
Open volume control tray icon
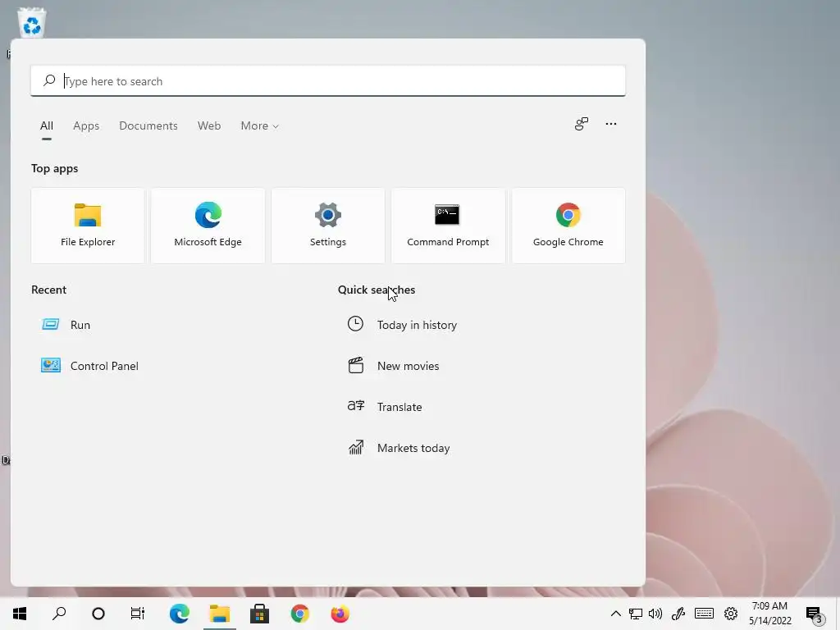[655, 614]
